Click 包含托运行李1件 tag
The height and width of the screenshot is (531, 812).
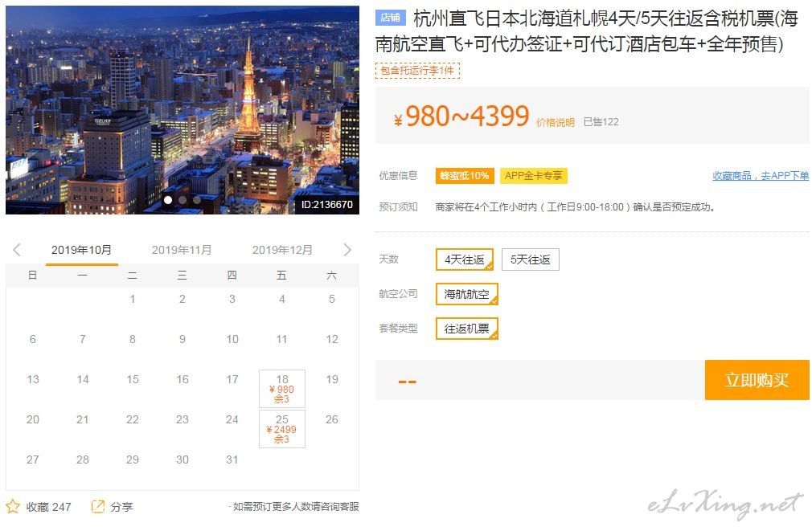click(x=417, y=71)
